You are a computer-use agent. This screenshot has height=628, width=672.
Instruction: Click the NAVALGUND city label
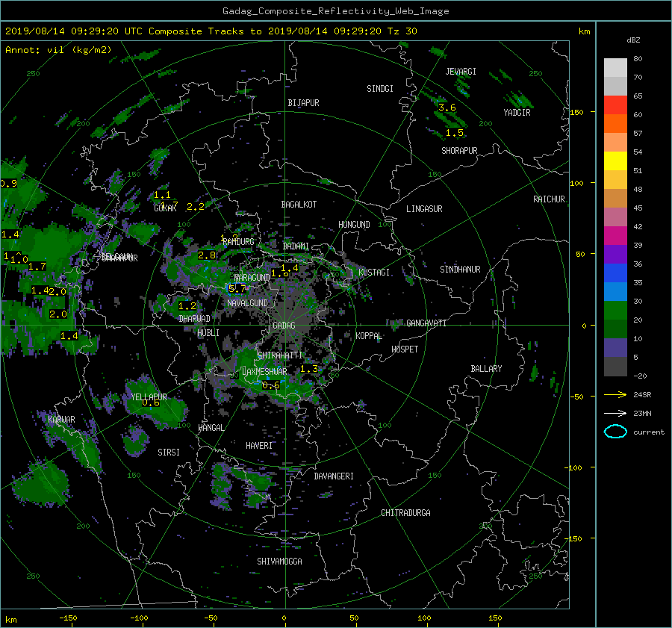(x=247, y=303)
